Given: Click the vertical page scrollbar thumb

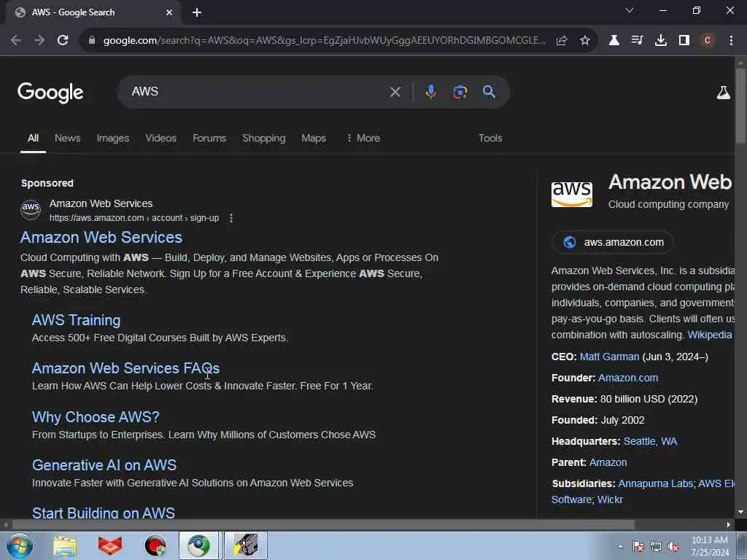Looking at the screenshot, I should click(x=740, y=105).
